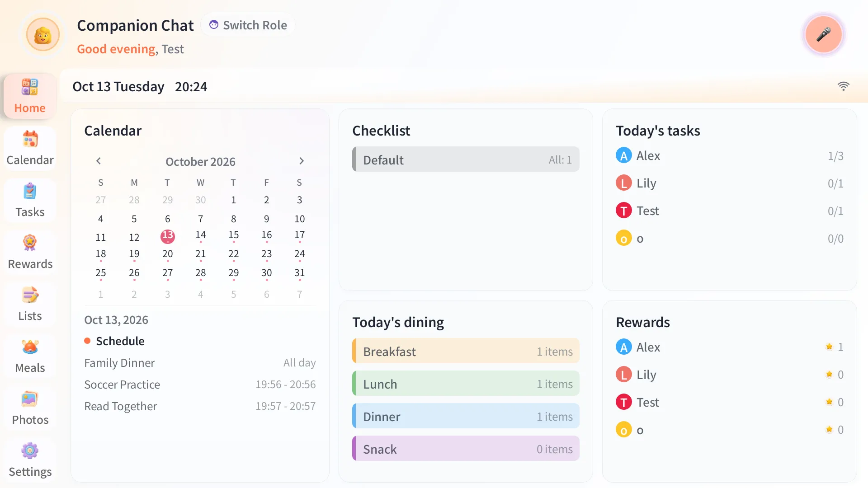Click the 'Oct 13 Tuesday' date text
The image size is (868, 488).
[118, 86]
